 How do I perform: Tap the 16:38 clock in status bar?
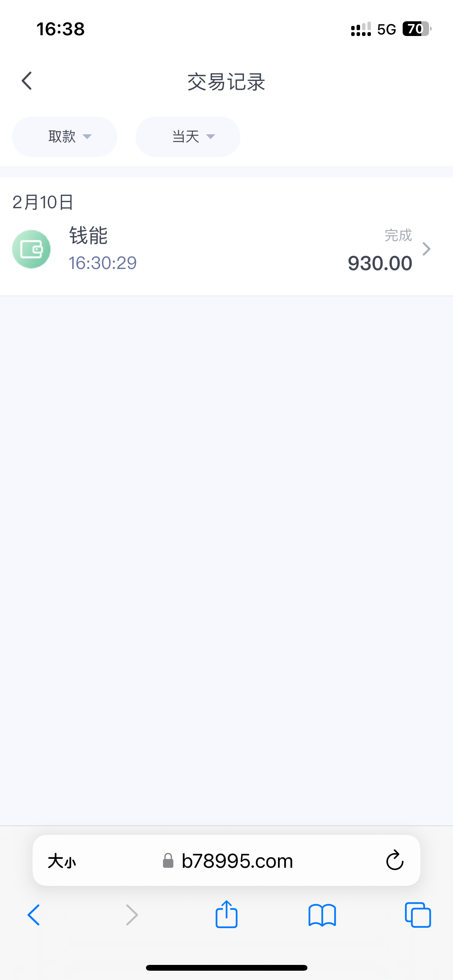61,29
